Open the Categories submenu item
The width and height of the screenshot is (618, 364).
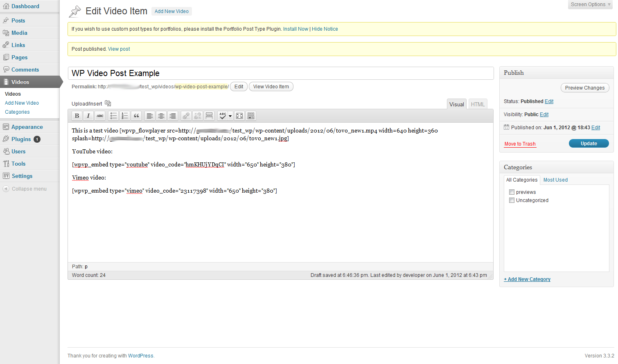click(17, 112)
